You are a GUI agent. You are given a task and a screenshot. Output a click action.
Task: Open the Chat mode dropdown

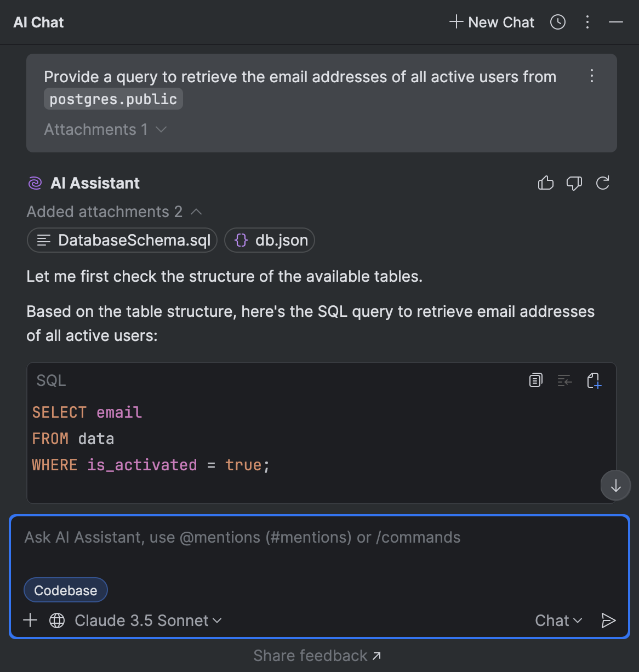558,620
